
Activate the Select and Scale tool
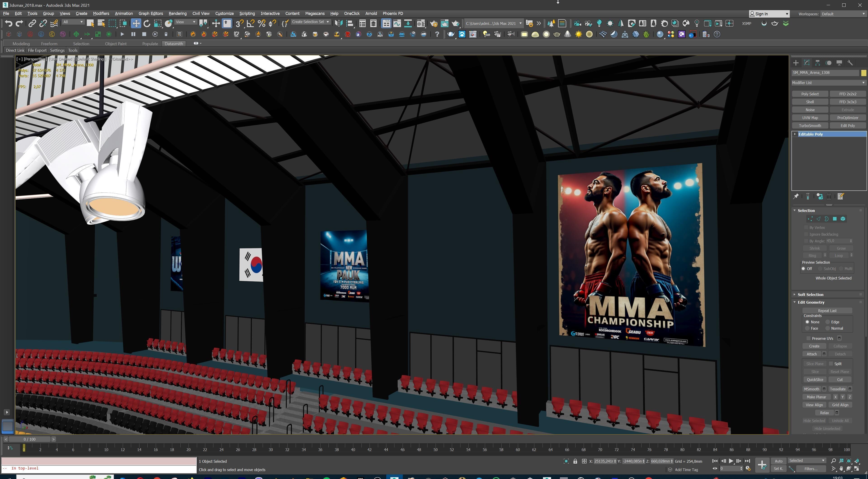(x=158, y=23)
